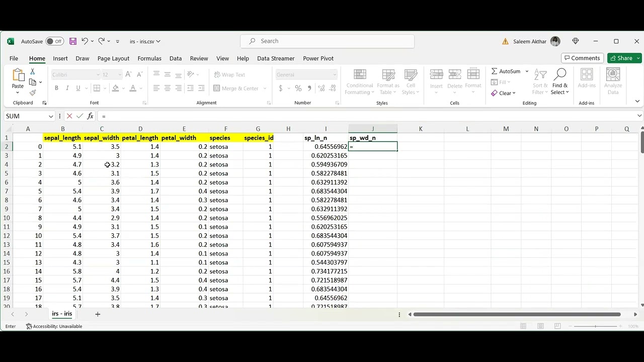Image resolution: width=644 pixels, height=362 pixels.
Task: Open Sort & Filter tool
Action: point(540,82)
